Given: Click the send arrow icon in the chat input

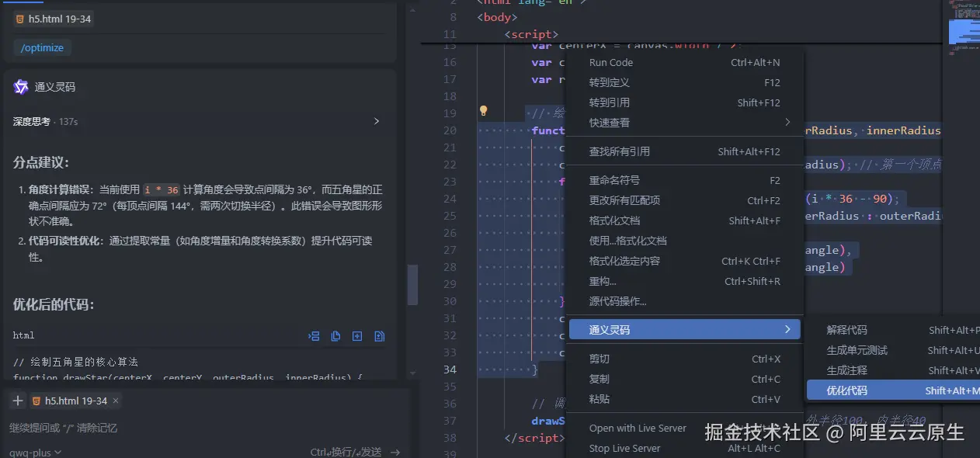Looking at the screenshot, I should (x=395, y=452).
